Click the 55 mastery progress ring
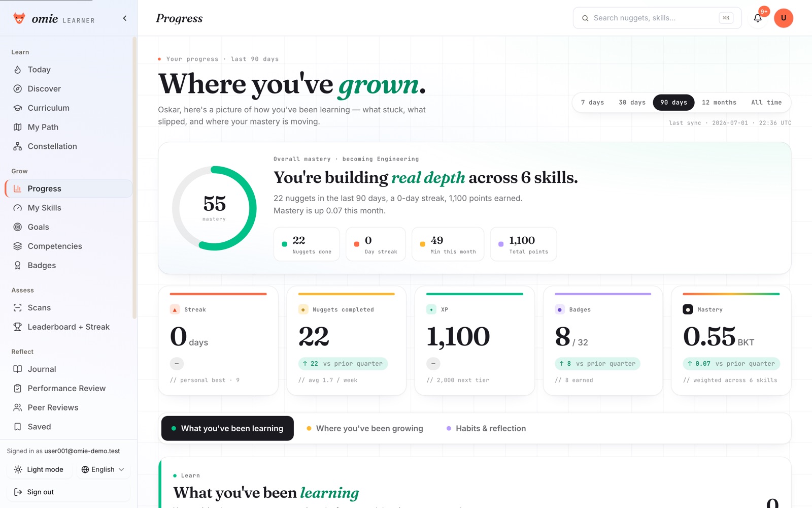This screenshot has height=508, width=812. click(x=214, y=208)
